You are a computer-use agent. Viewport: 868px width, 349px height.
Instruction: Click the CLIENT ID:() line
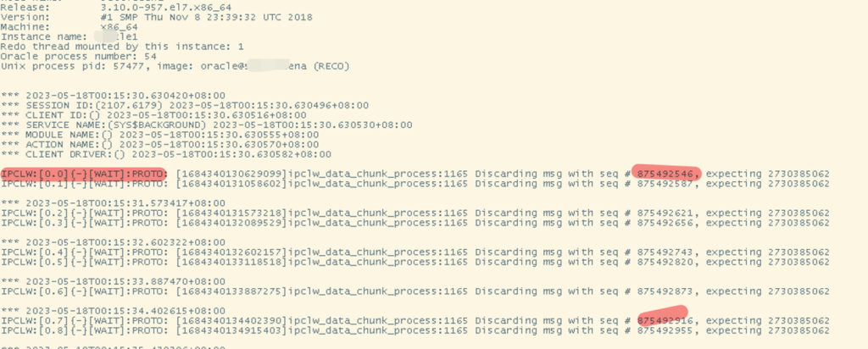pos(153,115)
